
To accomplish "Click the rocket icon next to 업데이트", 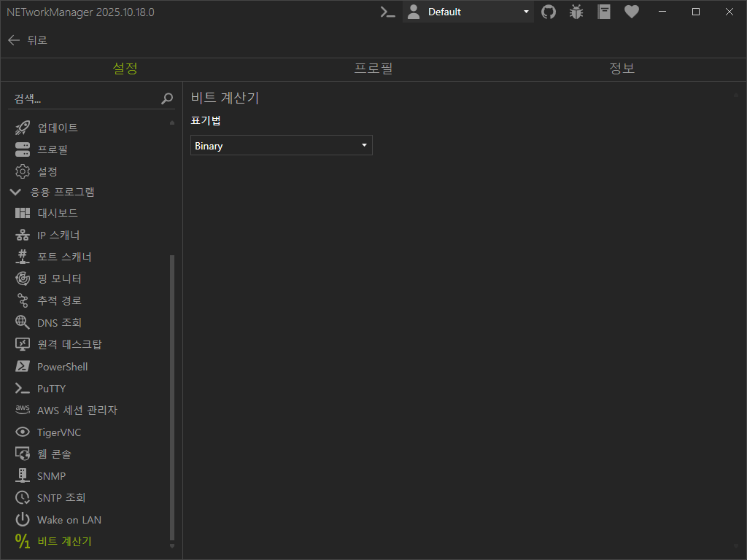I will pos(23,128).
